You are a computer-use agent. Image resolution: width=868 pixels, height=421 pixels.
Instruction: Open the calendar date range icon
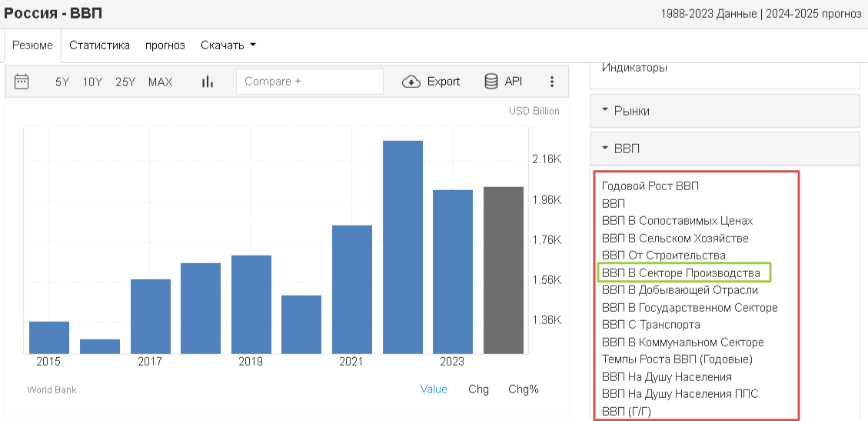(x=22, y=82)
